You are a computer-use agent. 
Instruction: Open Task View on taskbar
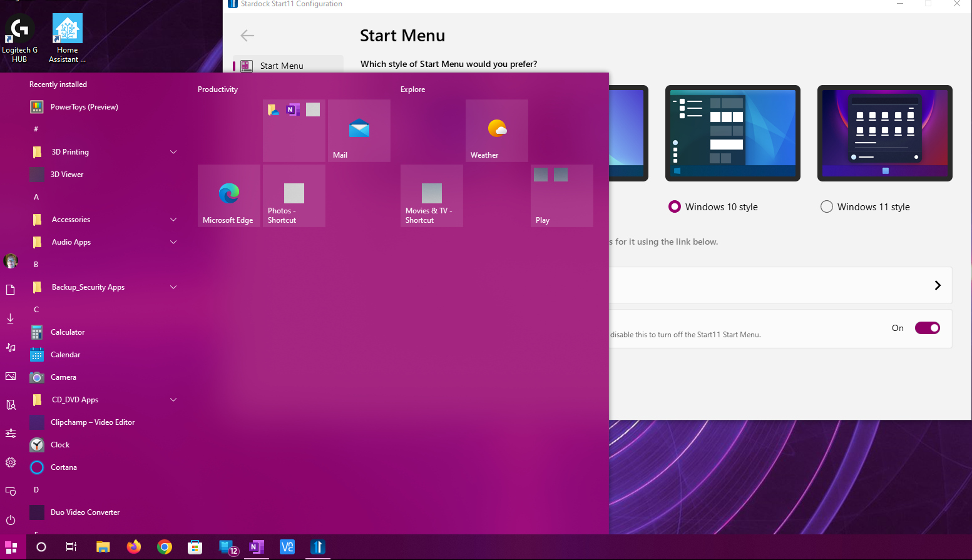[x=71, y=547]
